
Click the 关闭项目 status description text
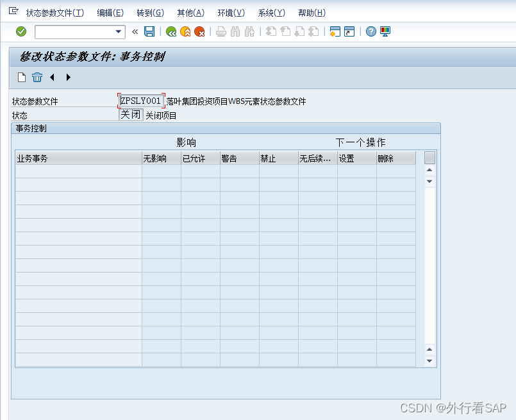tap(162, 115)
